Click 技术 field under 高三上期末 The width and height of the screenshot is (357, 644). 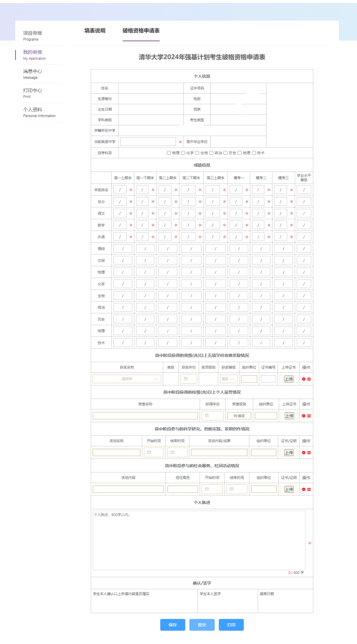click(x=216, y=343)
